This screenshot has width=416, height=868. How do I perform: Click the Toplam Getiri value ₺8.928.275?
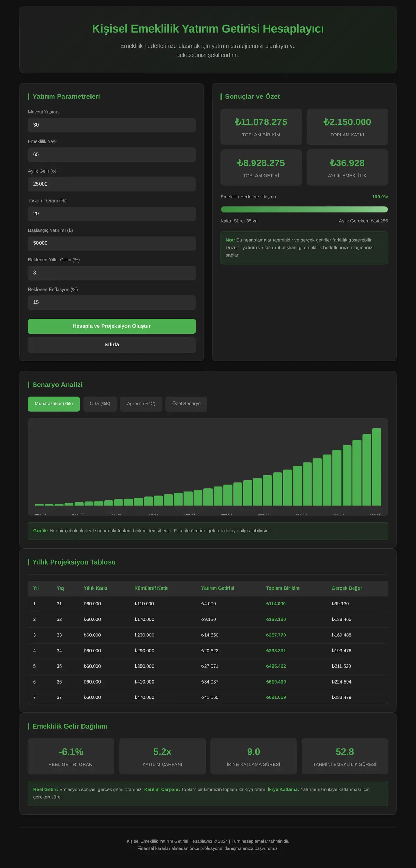(261, 163)
